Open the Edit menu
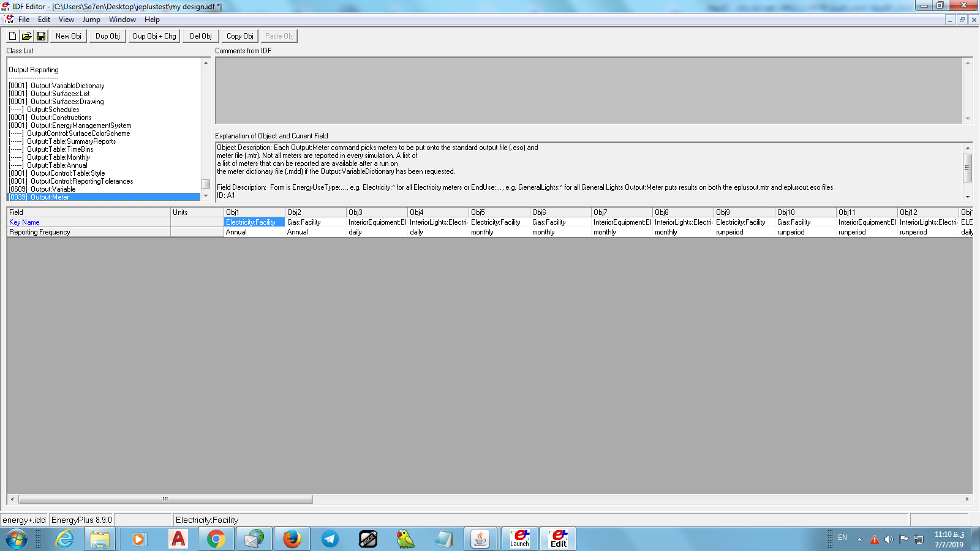This screenshot has width=980, height=551. [x=44, y=20]
